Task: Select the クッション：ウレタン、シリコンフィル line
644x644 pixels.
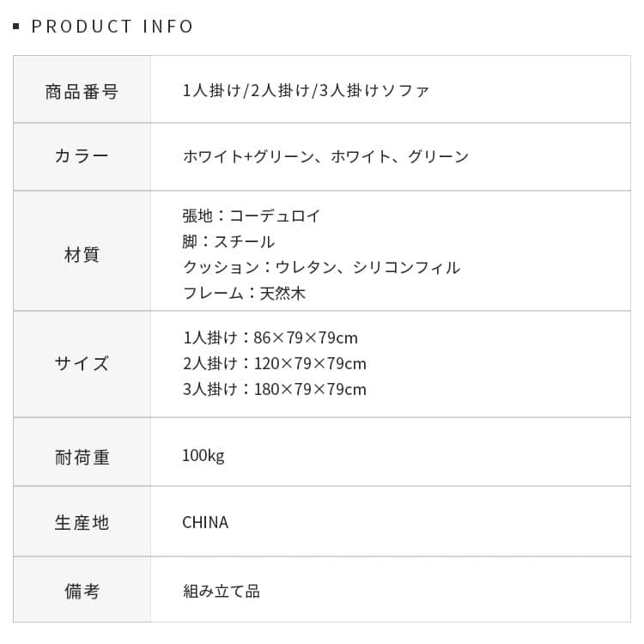Action: pos(321,267)
